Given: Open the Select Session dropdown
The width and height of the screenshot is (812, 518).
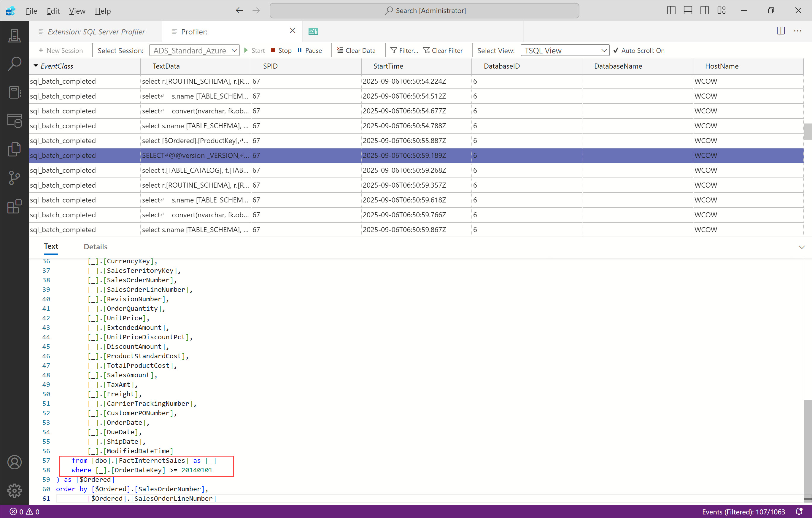Looking at the screenshot, I should pos(194,51).
